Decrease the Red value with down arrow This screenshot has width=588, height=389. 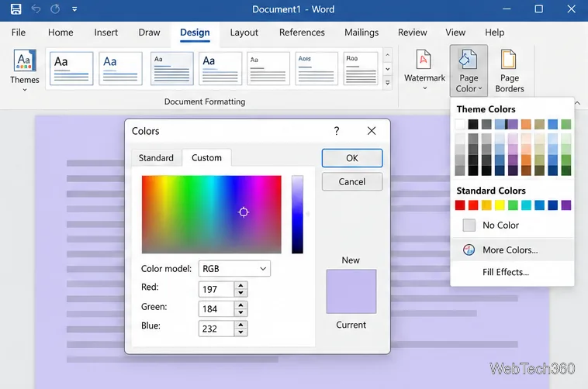pyautogui.click(x=240, y=294)
